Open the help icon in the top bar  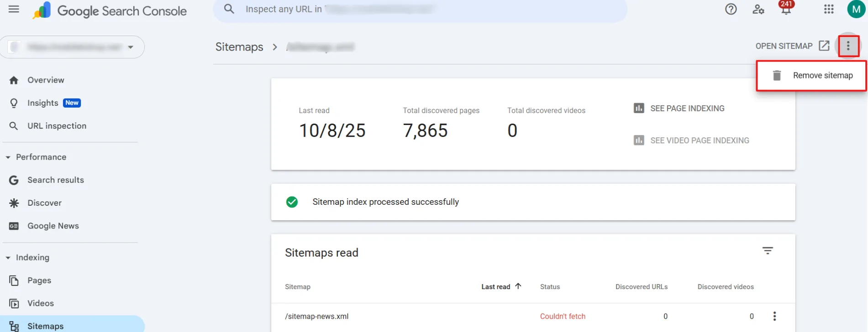[731, 9]
